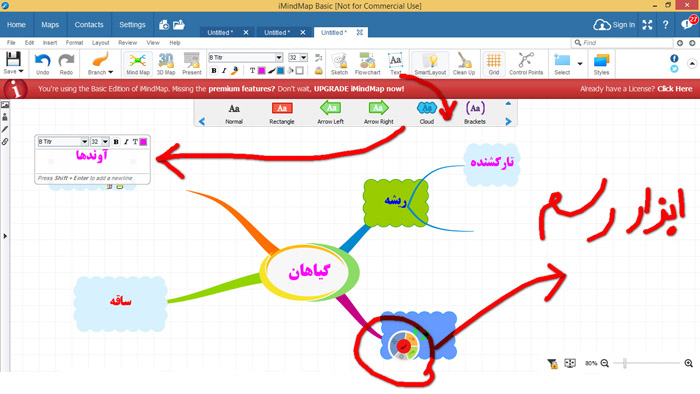
Task: Open the Insert menu
Action: 50,43
